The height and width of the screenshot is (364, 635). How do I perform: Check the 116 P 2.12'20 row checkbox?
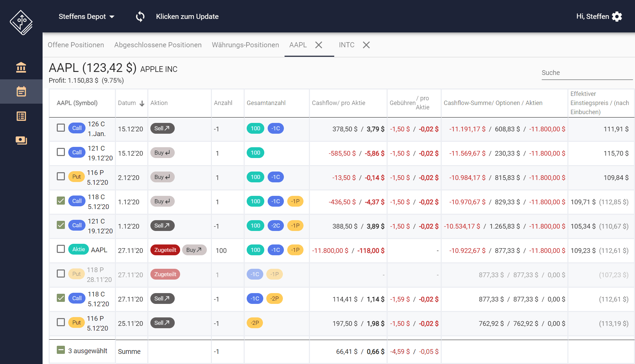[61, 176]
